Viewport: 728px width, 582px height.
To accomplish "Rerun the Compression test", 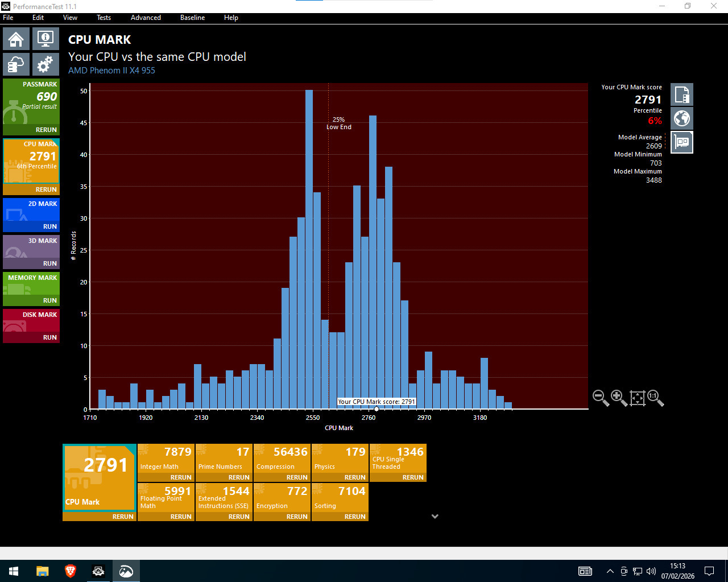I will point(297,477).
